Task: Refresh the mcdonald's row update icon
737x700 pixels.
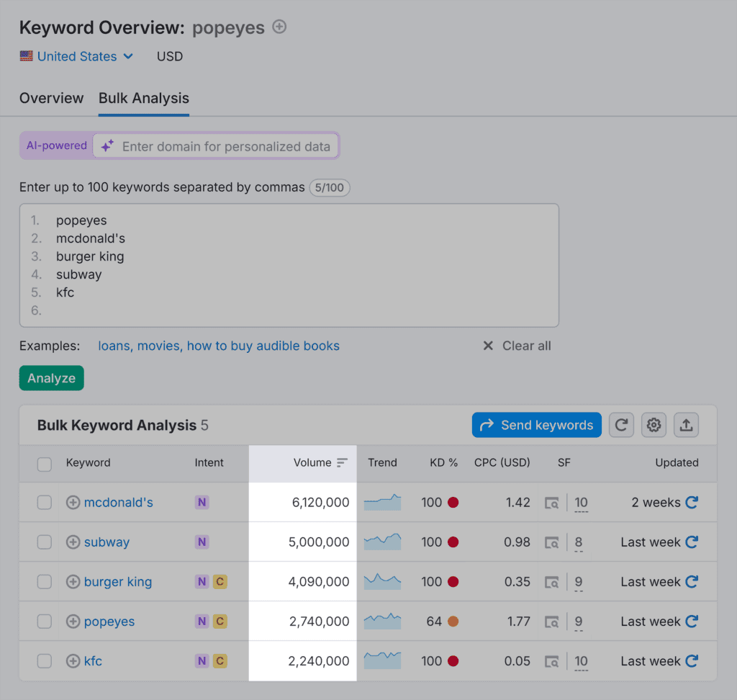Action: (692, 503)
